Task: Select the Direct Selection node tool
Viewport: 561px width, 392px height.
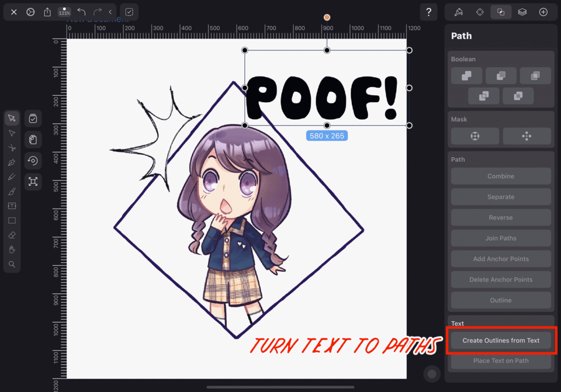Action: click(x=12, y=133)
